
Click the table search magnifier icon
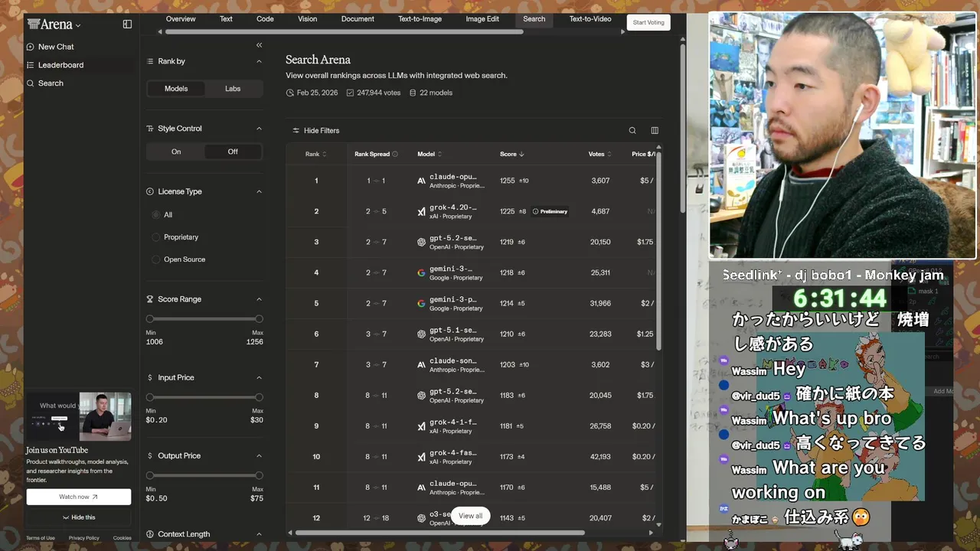pos(632,131)
